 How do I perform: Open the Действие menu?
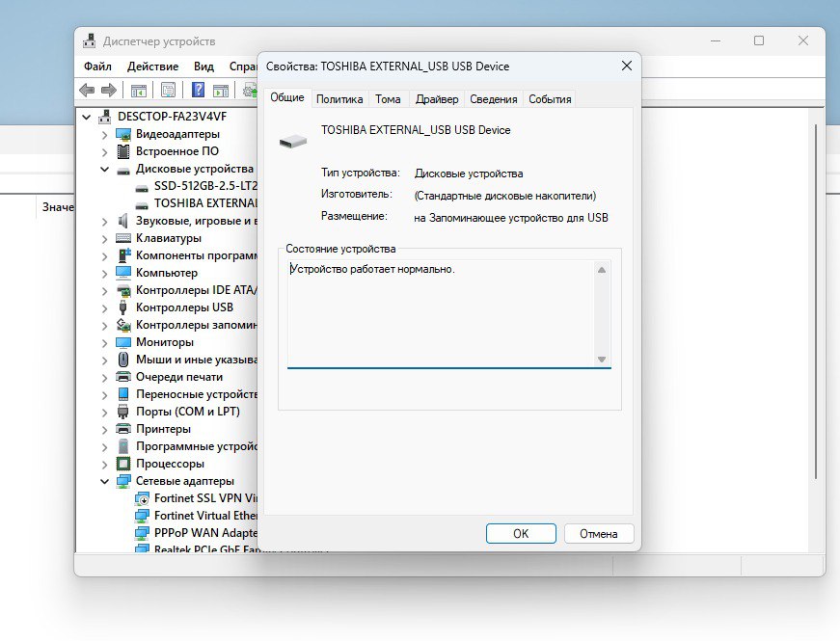[x=152, y=67]
